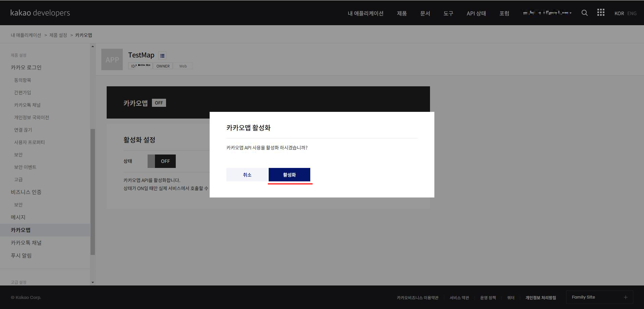
Task: Click the Web tag under TestMap
Action: click(183, 66)
